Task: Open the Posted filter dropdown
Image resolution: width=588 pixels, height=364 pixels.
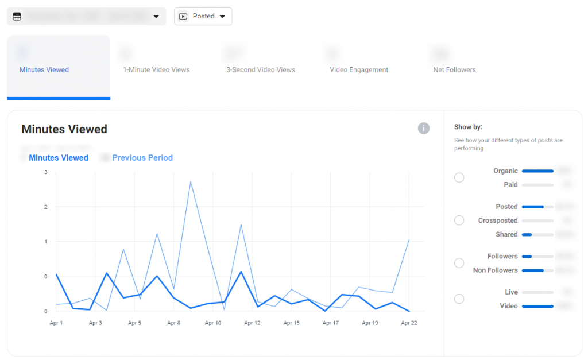Action: (x=203, y=17)
